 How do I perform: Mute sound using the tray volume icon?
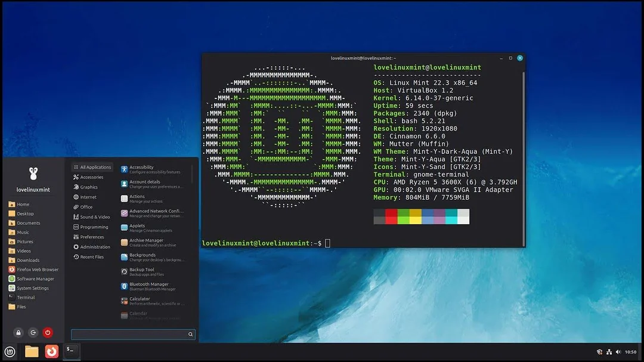pyautogui.click(x=618, y=351)
